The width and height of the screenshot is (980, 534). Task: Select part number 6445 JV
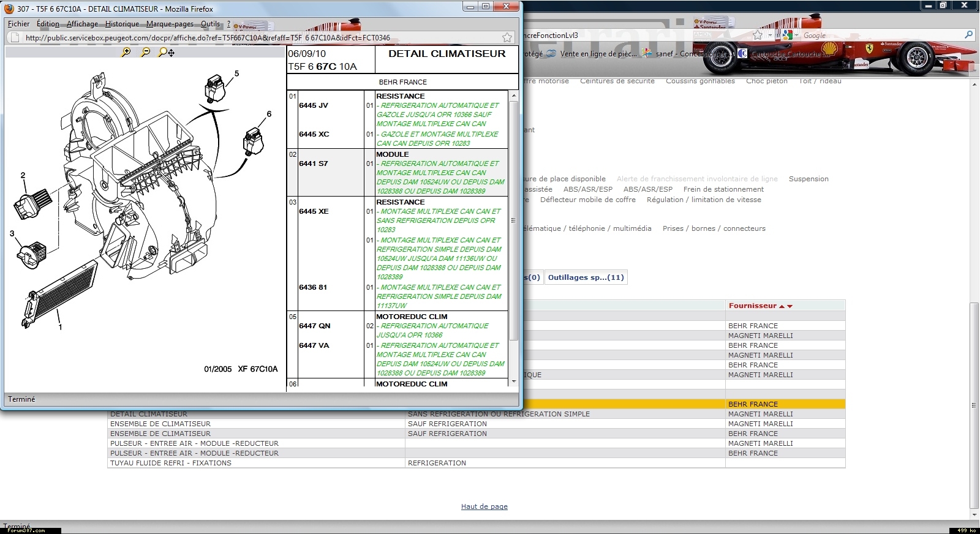314,105
